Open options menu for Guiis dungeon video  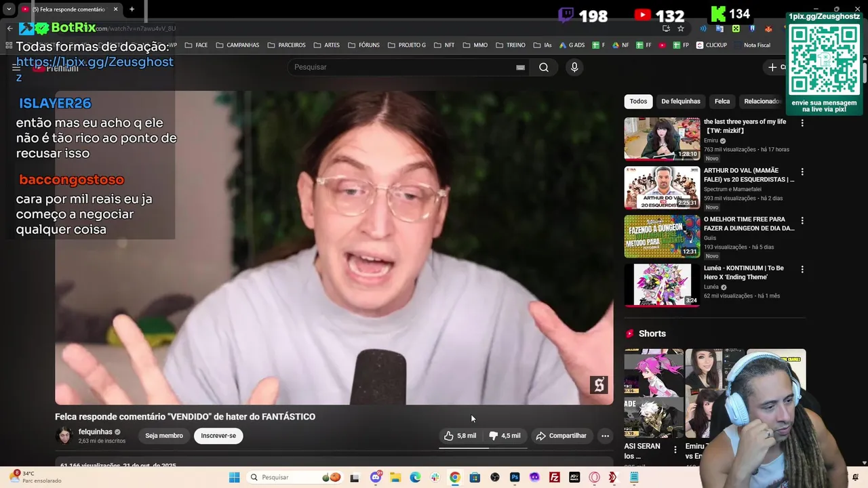coord(802,221)
